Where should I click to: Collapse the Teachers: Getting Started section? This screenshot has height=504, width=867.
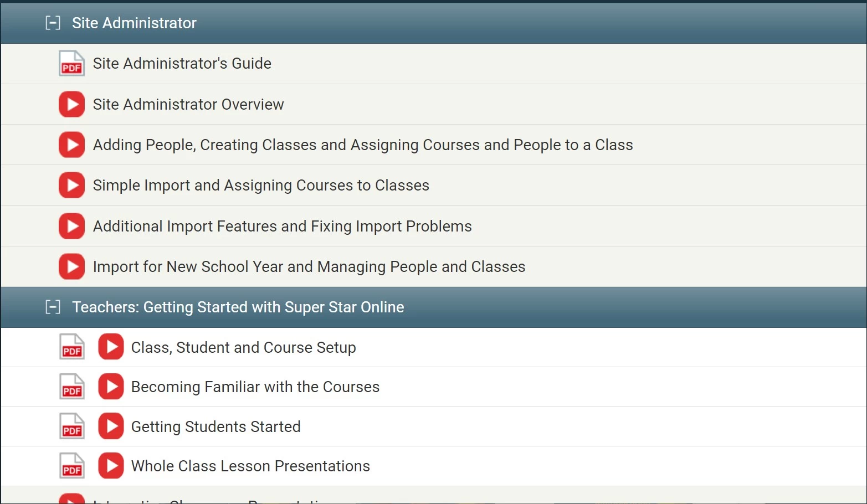point(53,307)
